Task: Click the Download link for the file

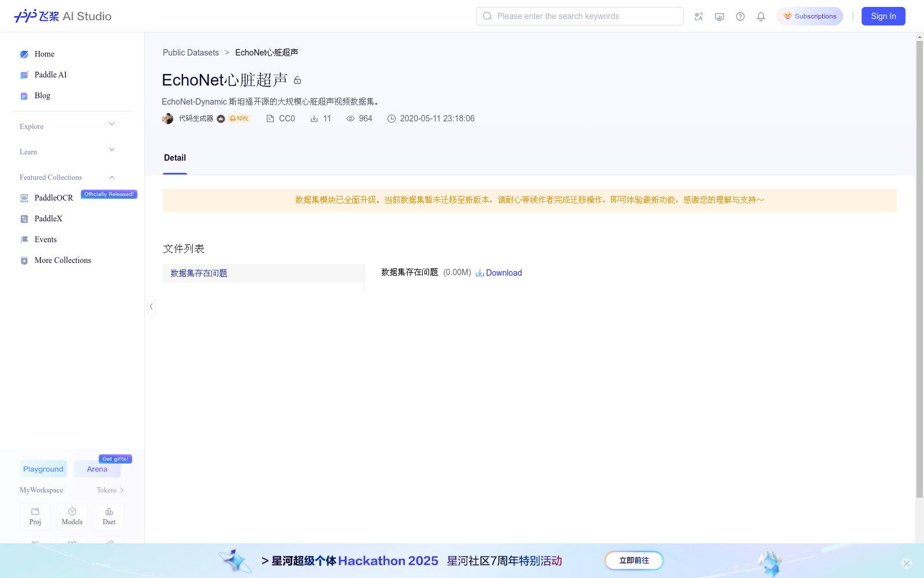Action: pos(504,273)
